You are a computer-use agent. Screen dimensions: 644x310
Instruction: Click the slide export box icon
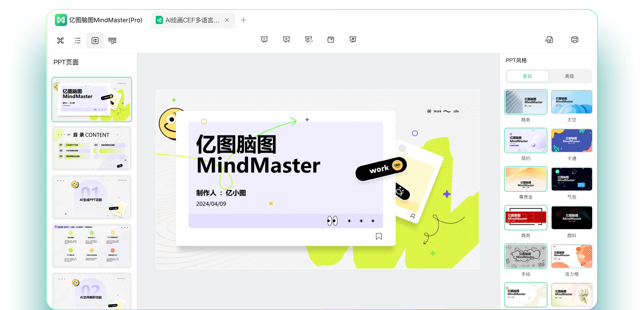(x=331, y=39)
